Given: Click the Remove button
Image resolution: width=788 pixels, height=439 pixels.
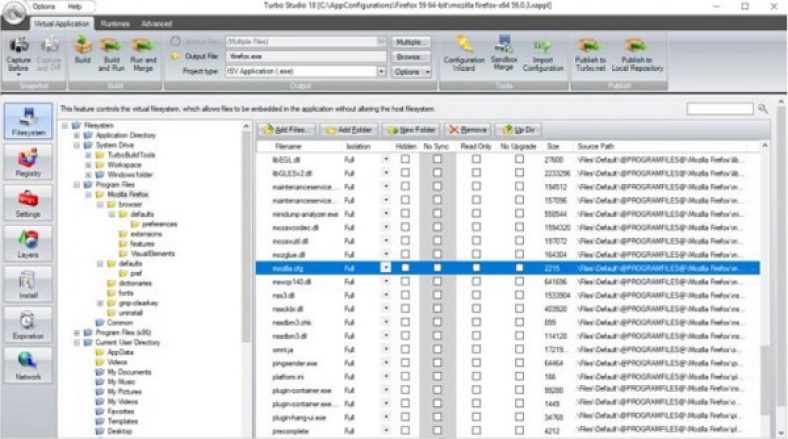Looking at the screenshot, I should coord(468,130).
